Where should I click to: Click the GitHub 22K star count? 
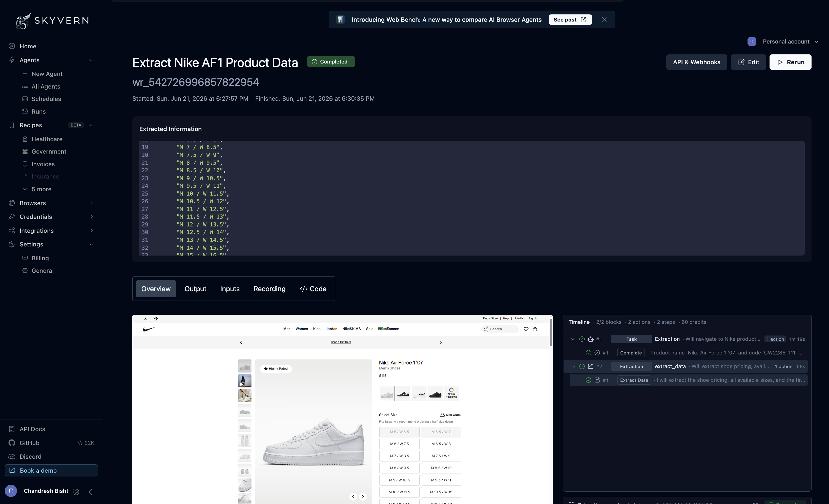(x=86, y=443)
